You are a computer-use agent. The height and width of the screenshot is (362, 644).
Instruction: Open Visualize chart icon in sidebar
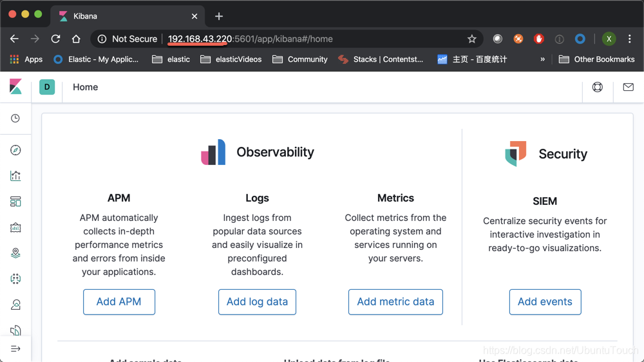click(15, 176)
